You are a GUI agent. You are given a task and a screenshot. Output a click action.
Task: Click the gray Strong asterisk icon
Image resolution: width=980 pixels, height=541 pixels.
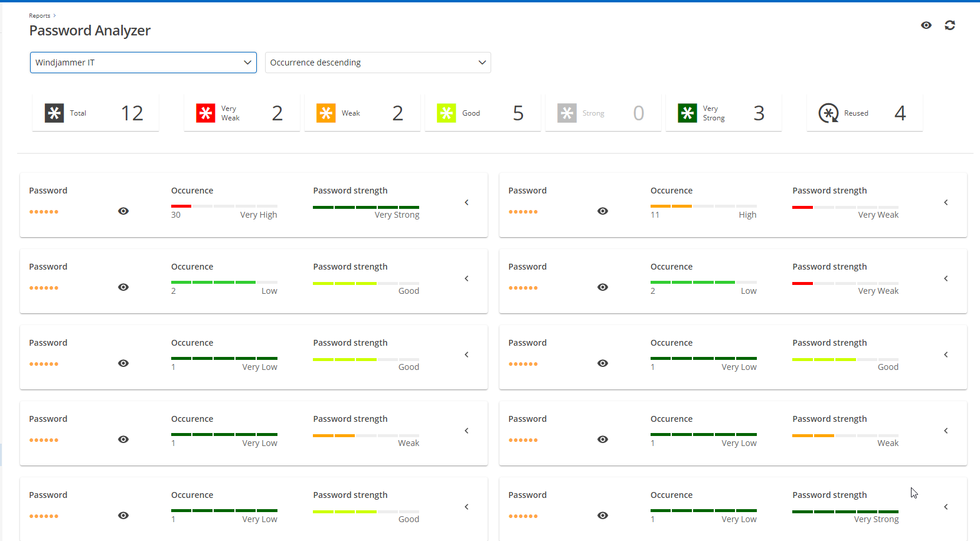567,113
